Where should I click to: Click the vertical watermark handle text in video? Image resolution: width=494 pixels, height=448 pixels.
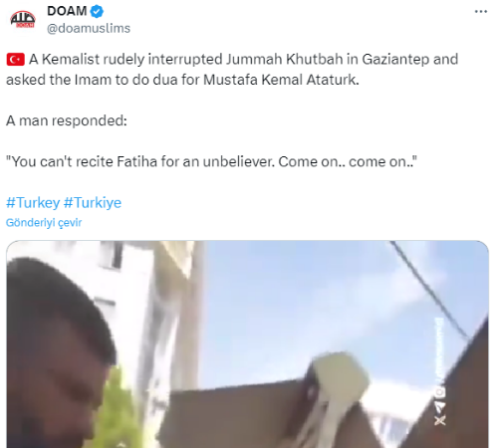[x=439, y=351]
